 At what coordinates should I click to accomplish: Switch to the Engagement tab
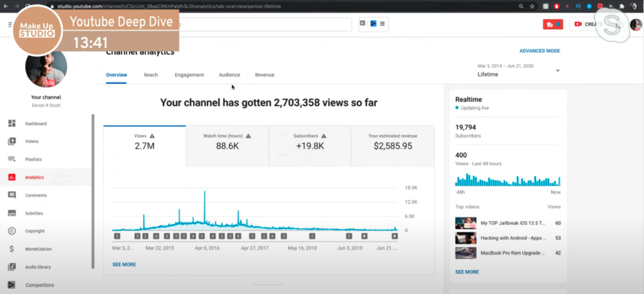(189, 75)
